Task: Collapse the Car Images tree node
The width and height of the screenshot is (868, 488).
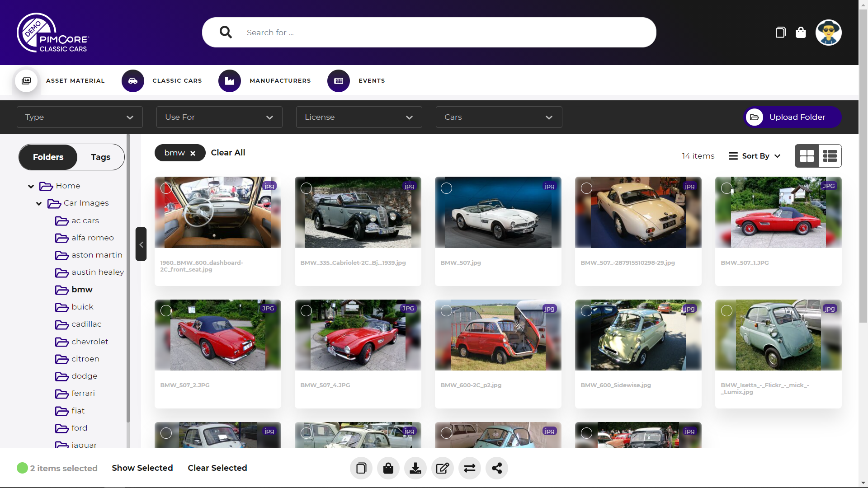Action: 39,204
